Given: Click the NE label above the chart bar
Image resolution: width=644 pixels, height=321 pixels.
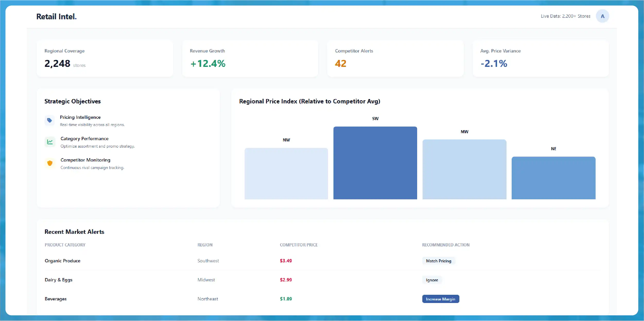Looking at the screenshot, I should point(554,149).
